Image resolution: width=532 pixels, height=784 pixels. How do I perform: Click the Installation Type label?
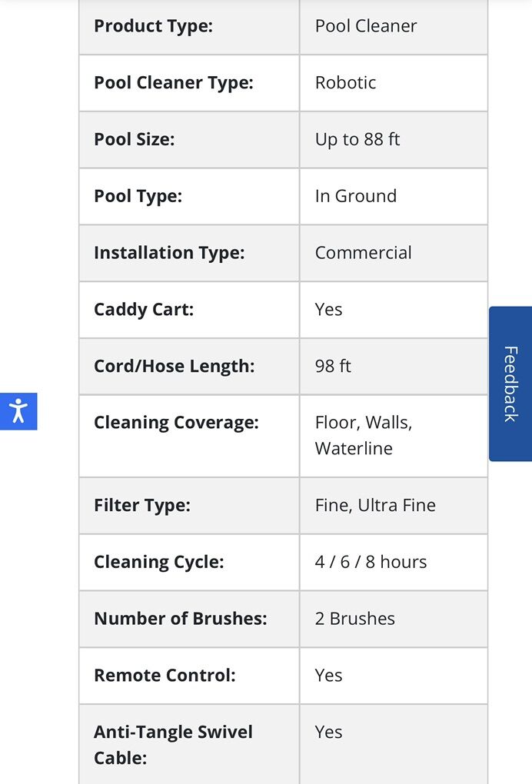169,253
